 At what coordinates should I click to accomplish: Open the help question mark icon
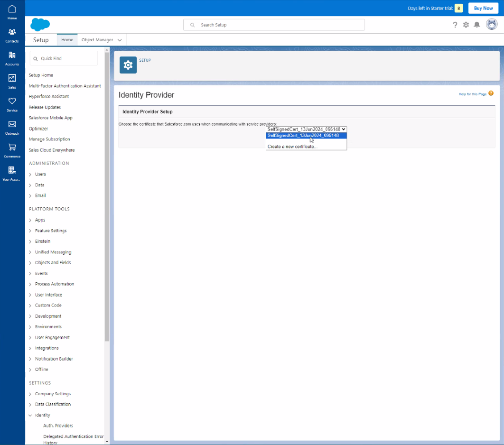455,25
